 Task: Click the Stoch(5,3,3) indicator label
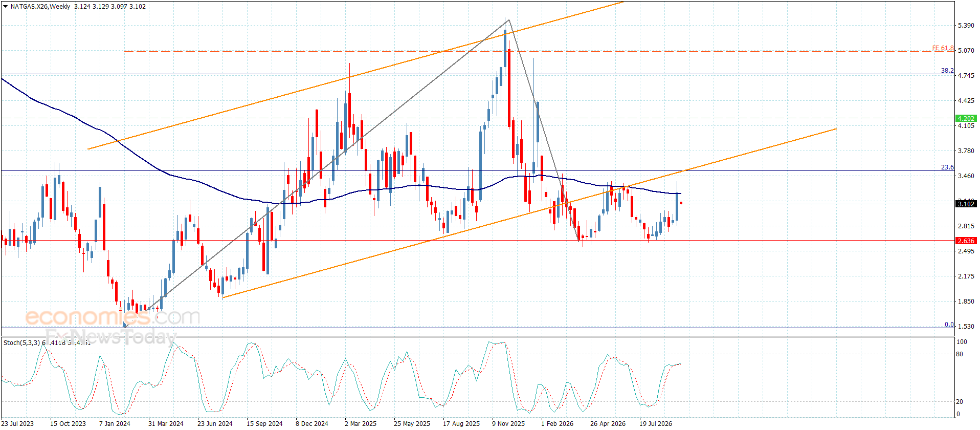21,342
